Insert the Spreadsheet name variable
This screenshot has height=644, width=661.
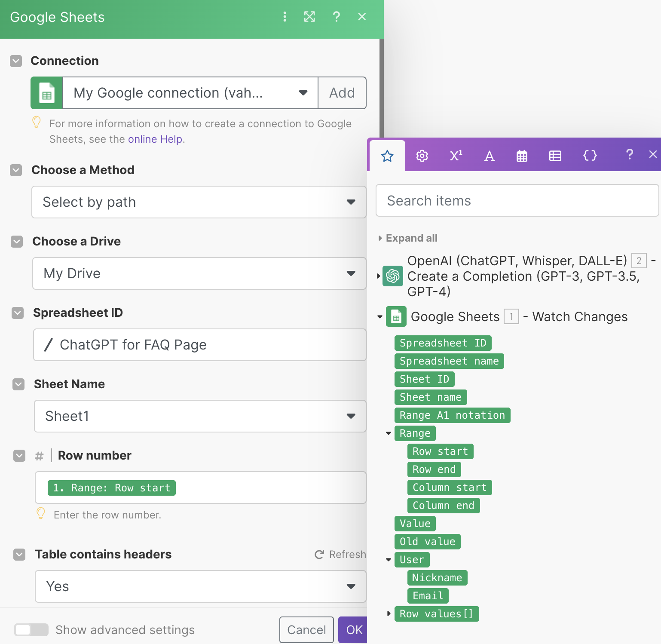point(449,361)
